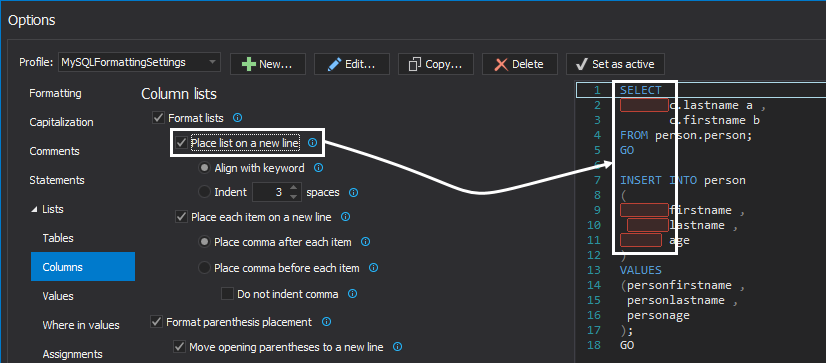Open info icon next to Align with keyword
The width and height of the screenshot is (826, 363).
pos(318,168)
